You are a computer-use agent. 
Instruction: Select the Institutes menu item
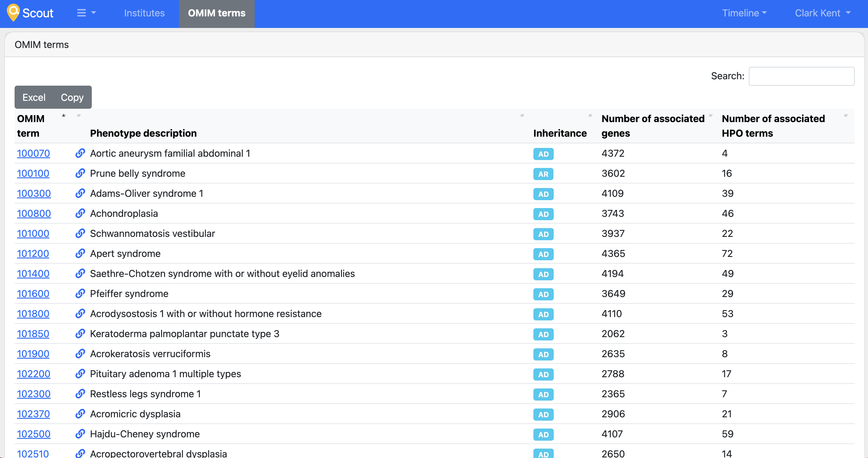144,13
